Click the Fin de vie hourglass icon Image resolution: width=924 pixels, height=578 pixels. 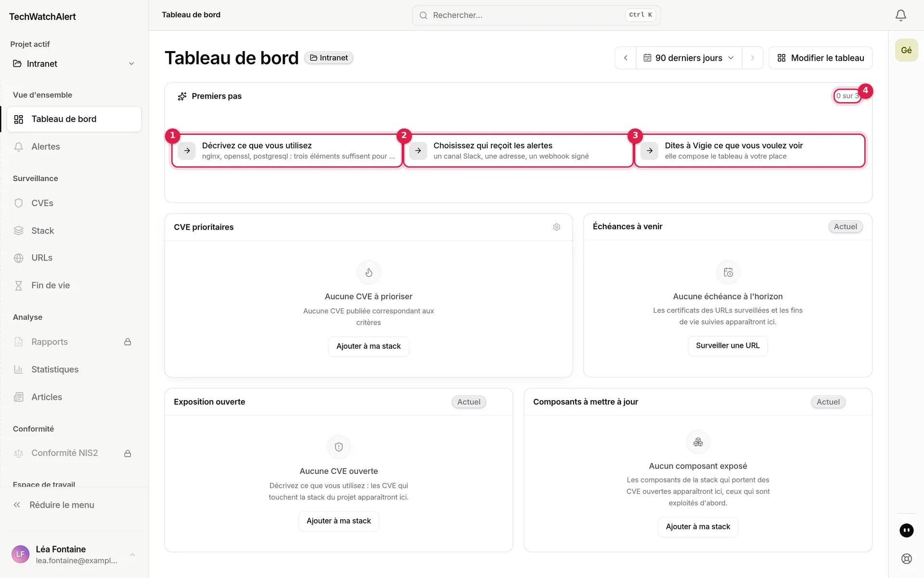(19, 286)
